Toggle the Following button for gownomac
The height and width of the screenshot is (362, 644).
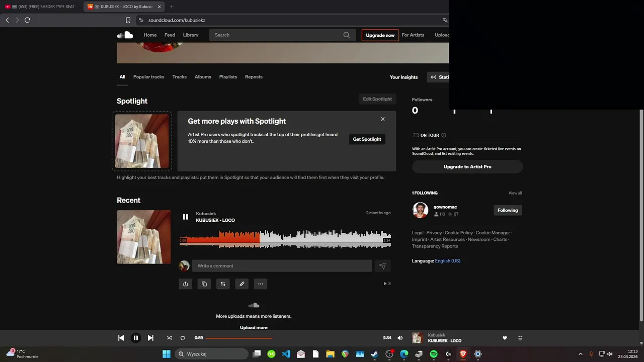508,210
